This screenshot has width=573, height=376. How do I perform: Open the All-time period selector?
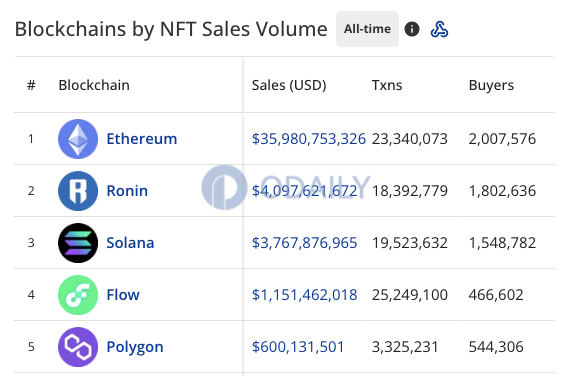367,29
